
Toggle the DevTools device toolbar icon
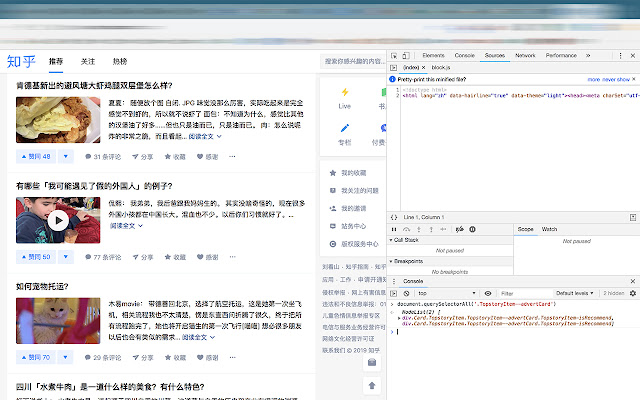click(406, 56)
